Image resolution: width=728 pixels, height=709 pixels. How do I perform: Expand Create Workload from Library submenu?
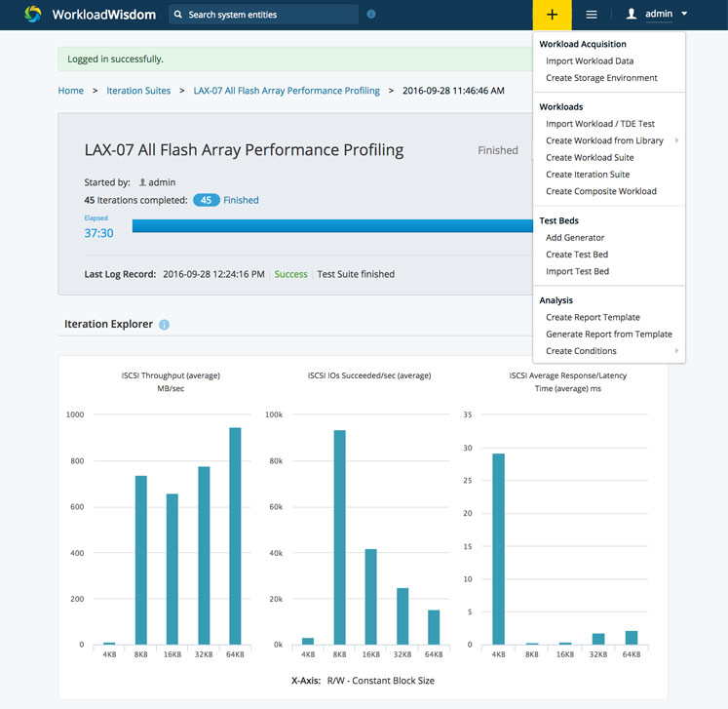coord(676,140)
